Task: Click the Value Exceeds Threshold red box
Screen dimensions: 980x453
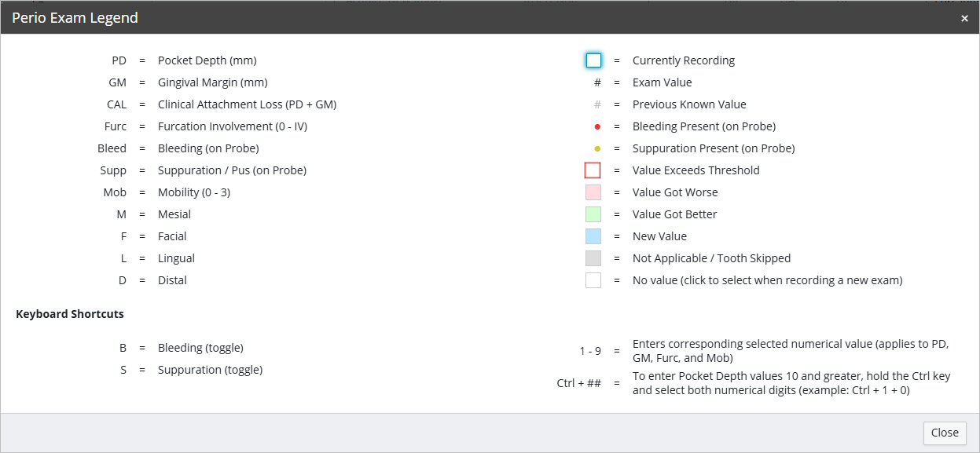Action: click(x=593, y=170)
